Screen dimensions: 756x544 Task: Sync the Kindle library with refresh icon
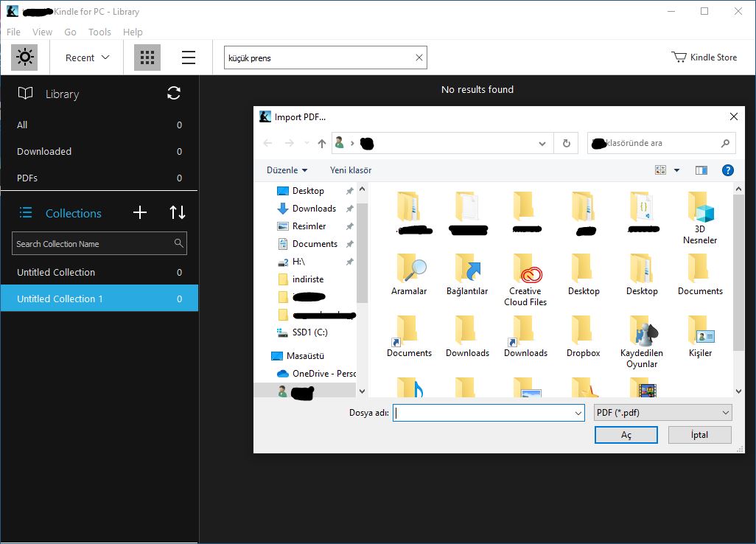tap(174, 93)
